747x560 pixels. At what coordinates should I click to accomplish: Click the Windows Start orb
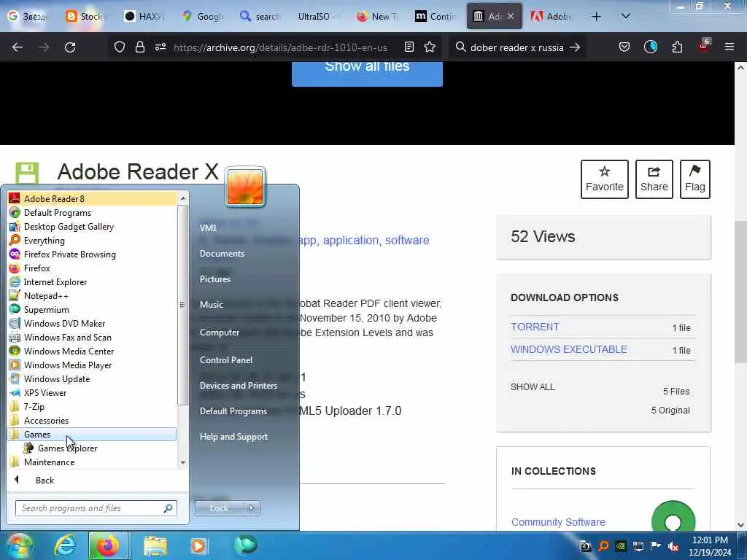tap(19, 545)
